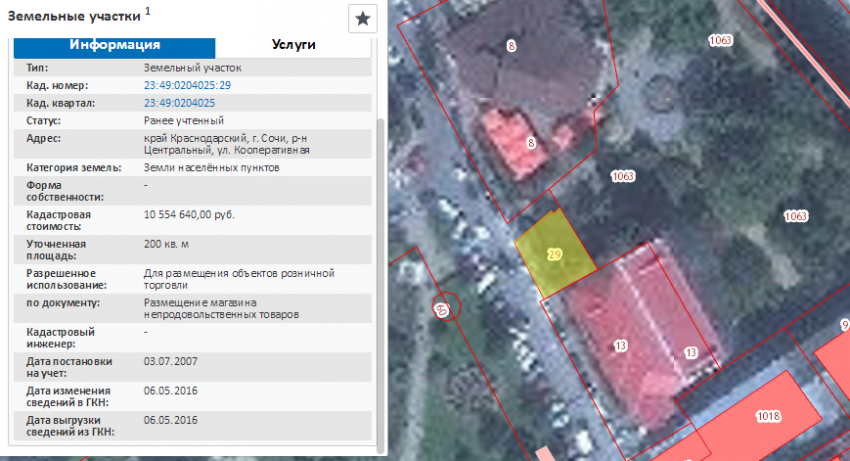Click parcel label 1063 on right green area
Viewport: 850px width, 461px height.
[795, 216]
